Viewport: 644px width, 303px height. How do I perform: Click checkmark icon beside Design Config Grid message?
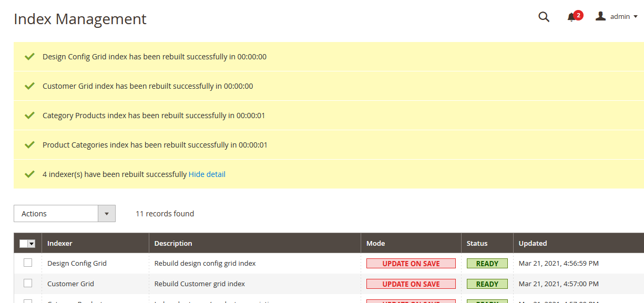(29, 56)
